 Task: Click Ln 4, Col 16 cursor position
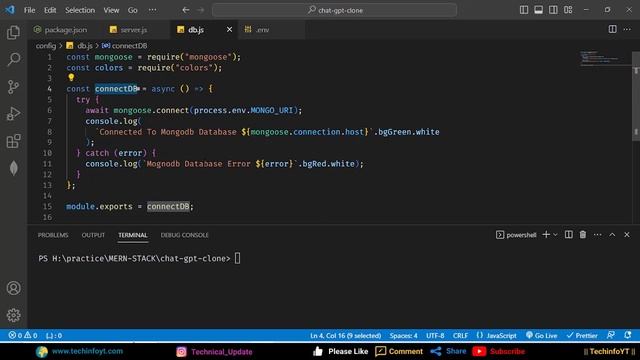pos(345,336)
